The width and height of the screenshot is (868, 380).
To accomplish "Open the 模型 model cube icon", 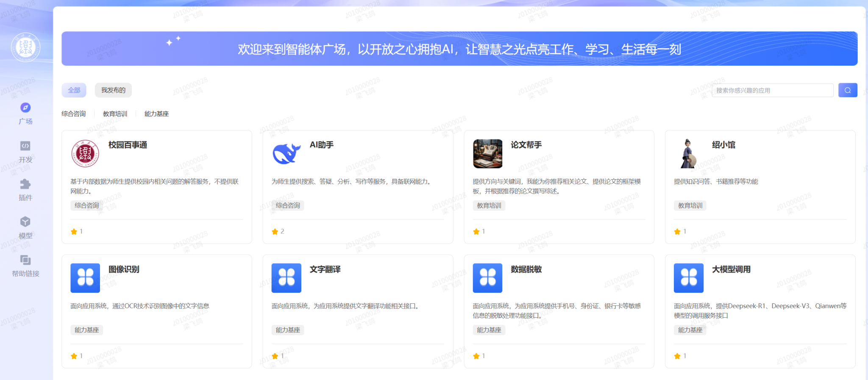I will click(25, 222).
